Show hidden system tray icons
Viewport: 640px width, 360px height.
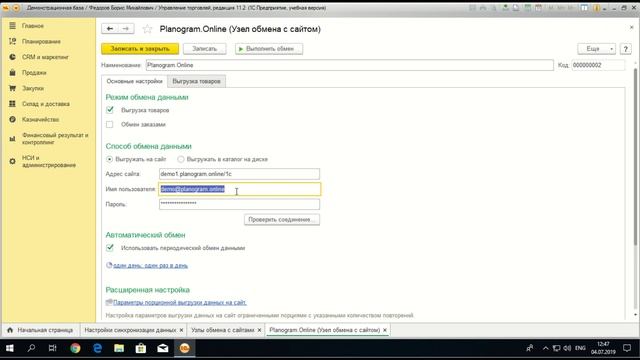pyautogui.click(x=545, y=348)
